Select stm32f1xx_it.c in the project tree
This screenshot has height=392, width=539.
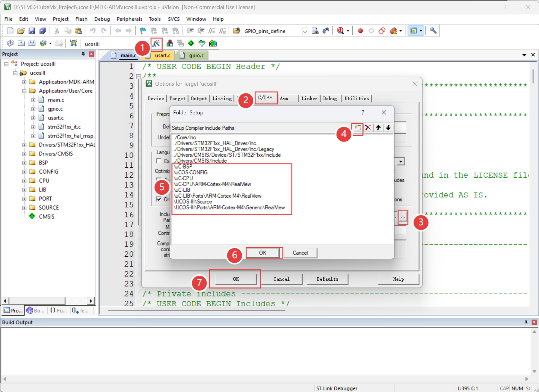click(x=64, y=127)
